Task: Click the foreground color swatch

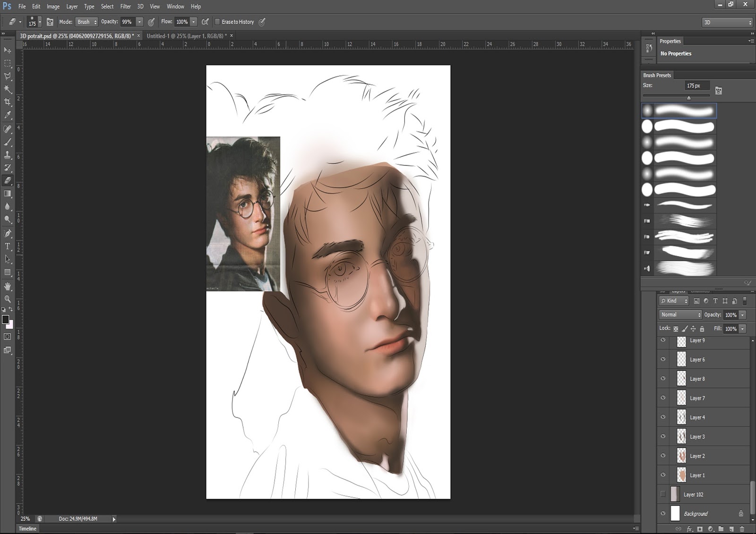Action: (x=5, y=320)
